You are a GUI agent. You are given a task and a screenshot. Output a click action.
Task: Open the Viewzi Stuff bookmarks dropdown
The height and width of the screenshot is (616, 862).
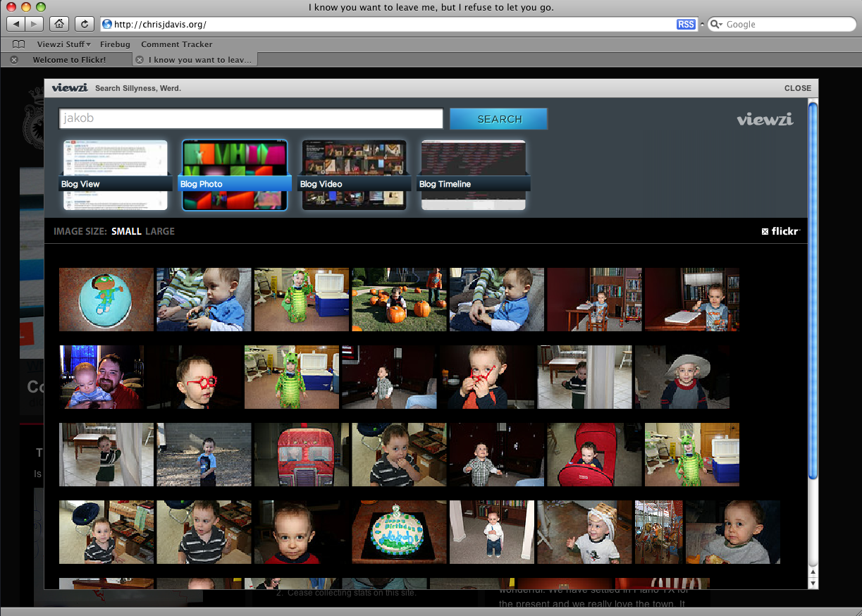click(64, 44)
